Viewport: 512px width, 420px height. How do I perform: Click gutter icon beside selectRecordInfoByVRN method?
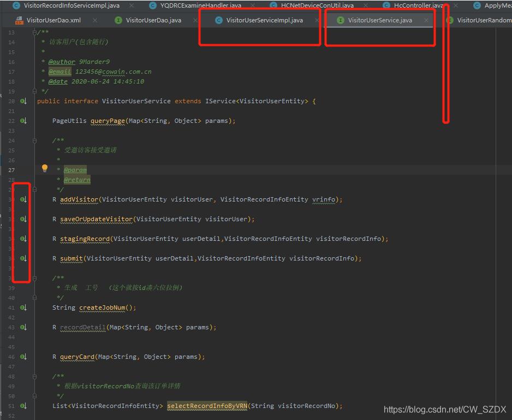[23, 406]
